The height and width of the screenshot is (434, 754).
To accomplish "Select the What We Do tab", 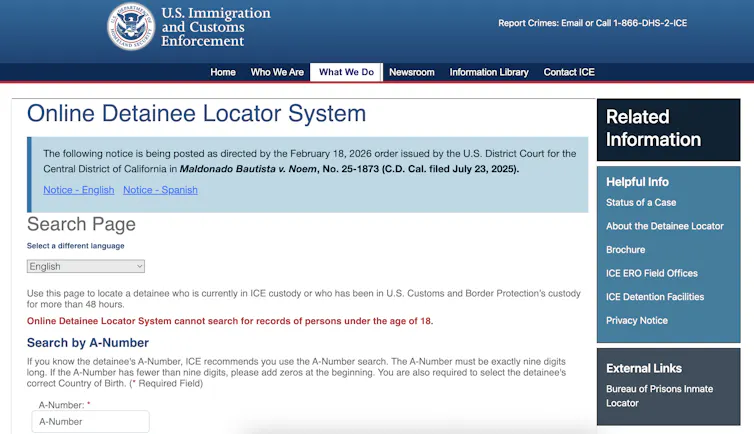I will tap(346, 72).
